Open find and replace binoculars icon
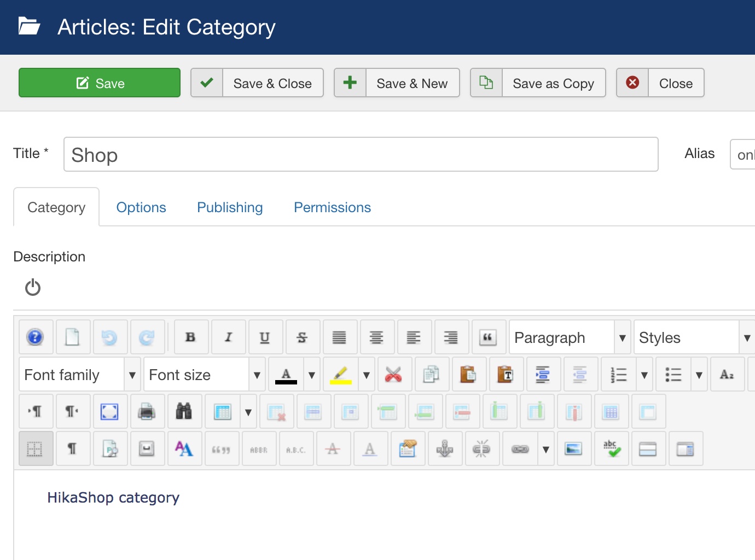The image size is (755, 560). tap(183, 412)
